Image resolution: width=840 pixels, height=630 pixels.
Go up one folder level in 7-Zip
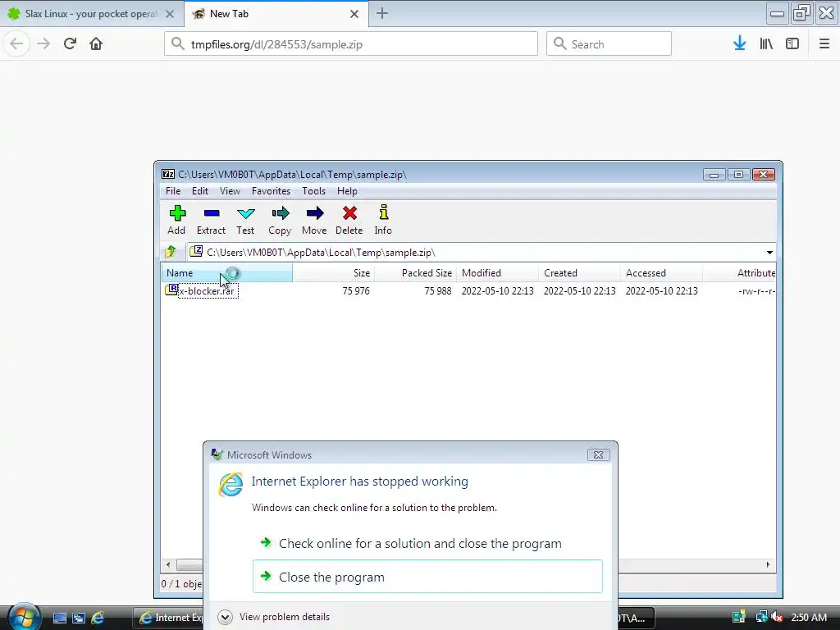[x=171, y=252]
